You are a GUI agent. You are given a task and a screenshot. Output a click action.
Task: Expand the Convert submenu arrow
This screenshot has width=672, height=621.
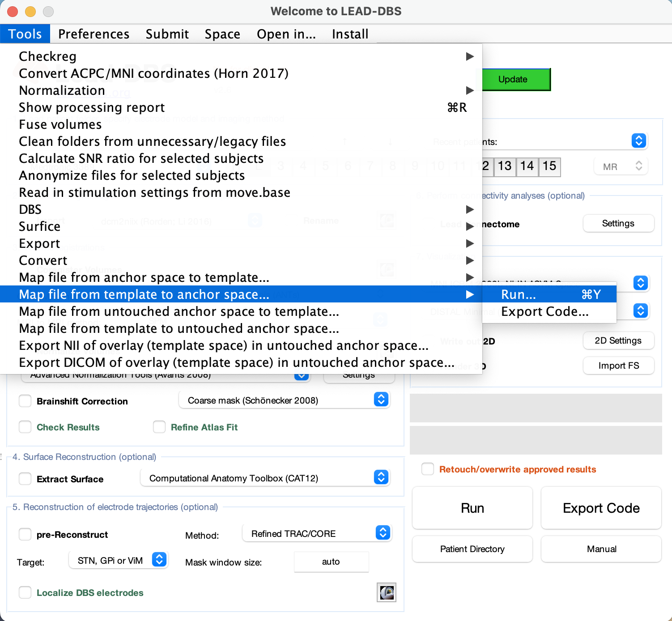(x=470, y=260)
